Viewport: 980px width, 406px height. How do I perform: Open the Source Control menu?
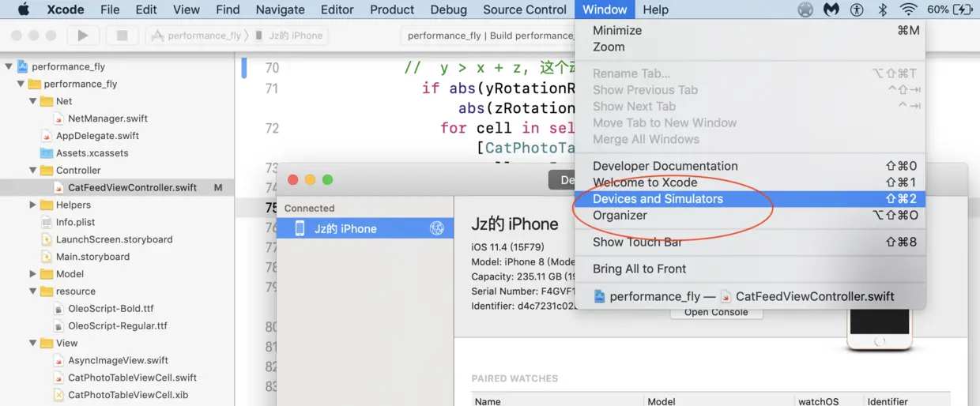(525, 9)
